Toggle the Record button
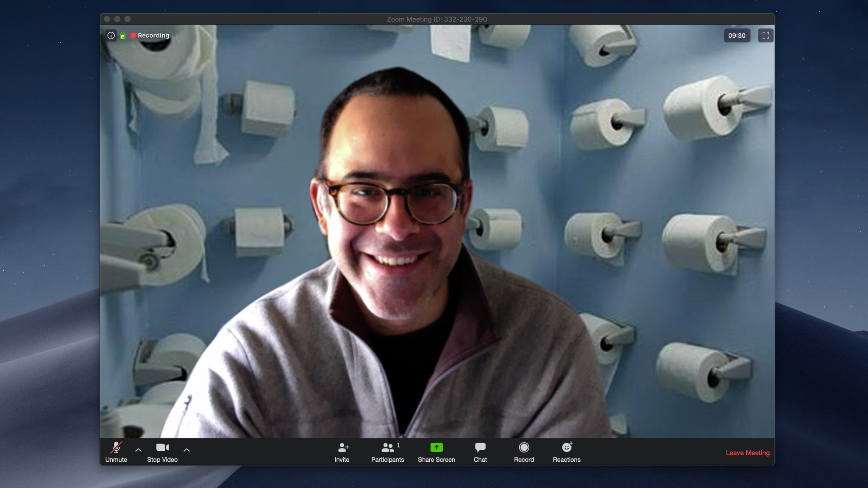 [x=524, y=452]
